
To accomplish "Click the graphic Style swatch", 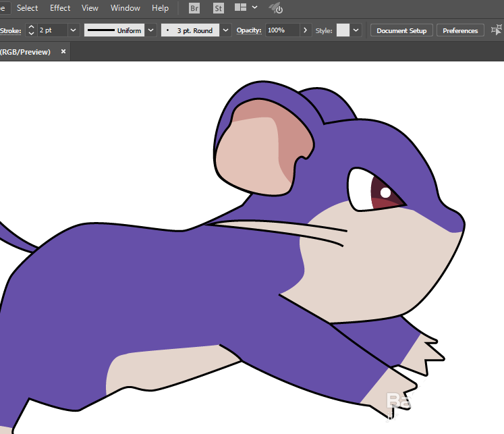I will (343, 30).
